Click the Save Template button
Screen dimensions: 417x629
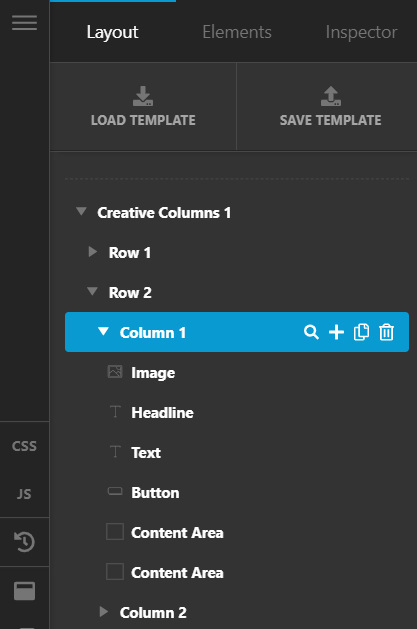click(330, 107)
